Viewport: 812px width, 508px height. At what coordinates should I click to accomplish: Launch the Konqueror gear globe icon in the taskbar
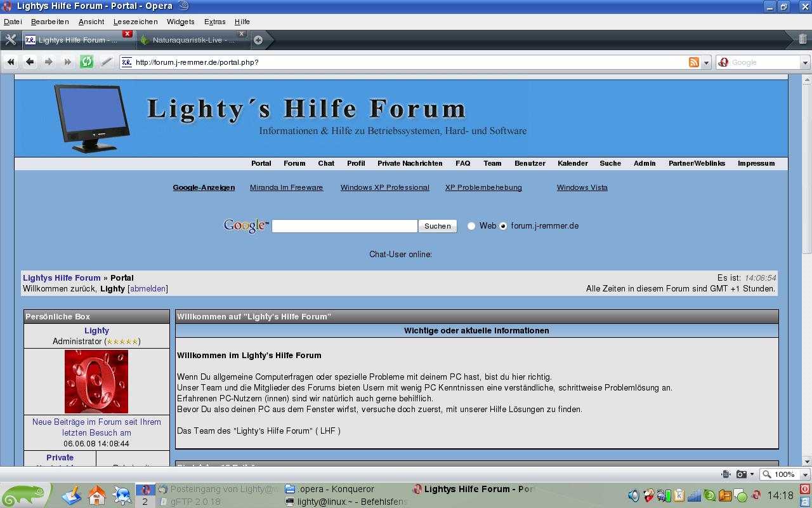pyautogui.click(x=122, y=495)
